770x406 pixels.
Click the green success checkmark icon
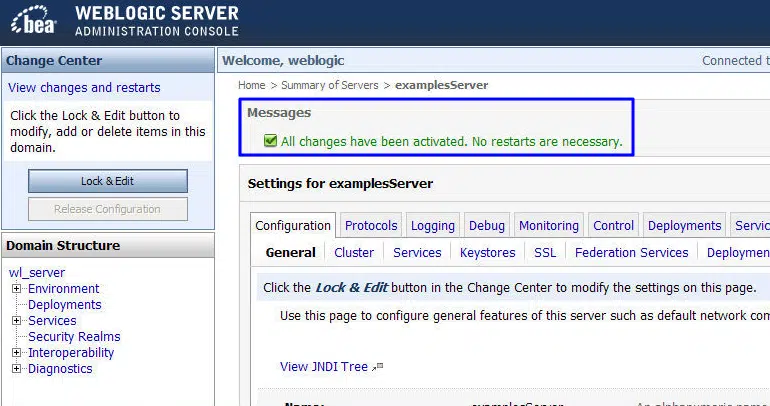click(x=270, y=141)
